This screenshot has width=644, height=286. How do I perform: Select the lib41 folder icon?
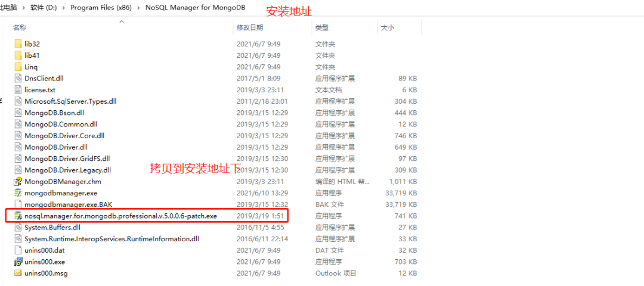[18, 55]
